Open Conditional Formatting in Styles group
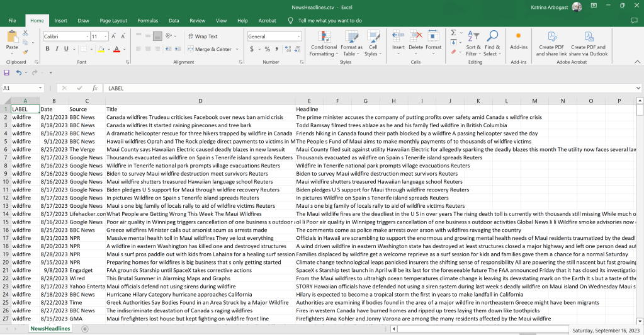 point(324,42)
